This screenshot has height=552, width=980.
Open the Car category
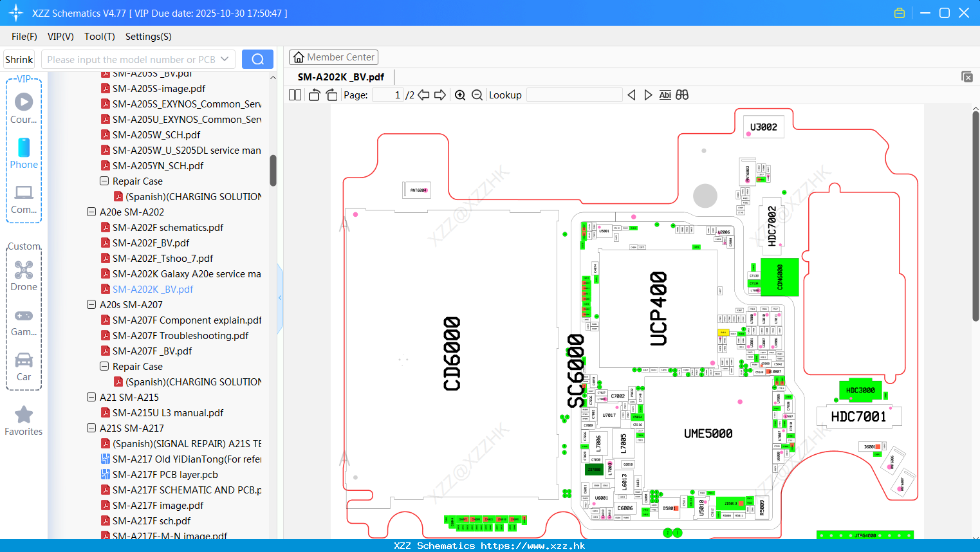[24, 367]
